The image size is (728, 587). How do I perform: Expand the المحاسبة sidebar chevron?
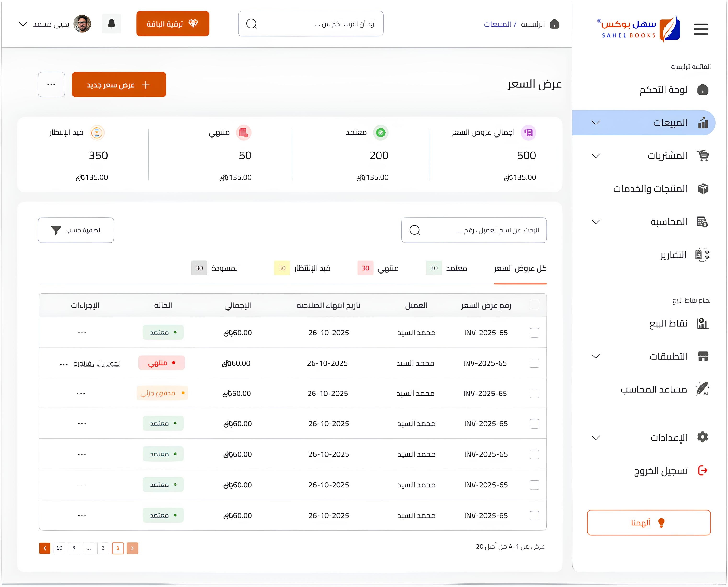596,222
